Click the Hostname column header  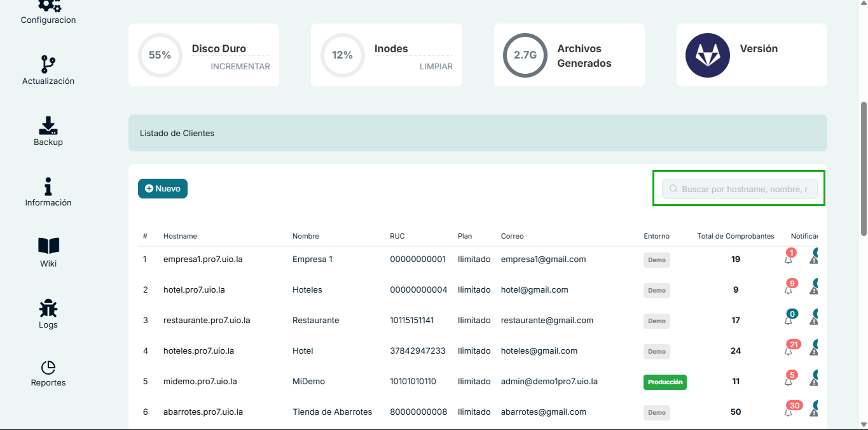180,236
